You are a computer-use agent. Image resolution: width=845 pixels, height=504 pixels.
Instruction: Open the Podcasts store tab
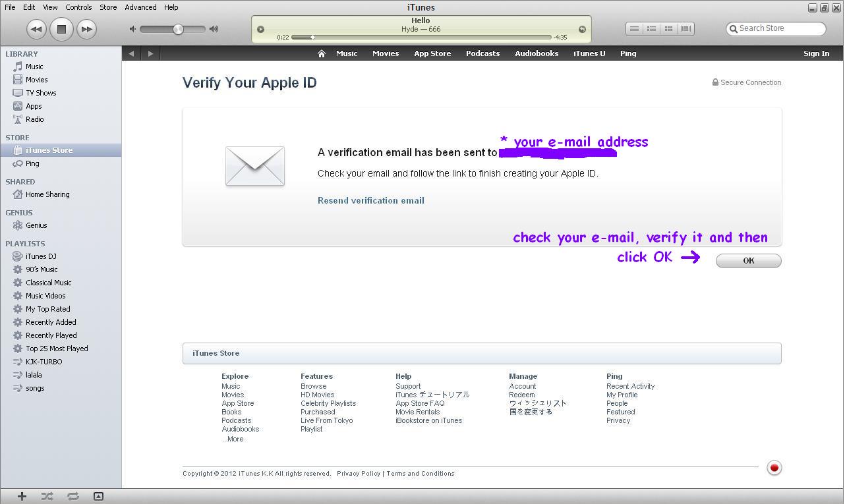(x=482, y=53)
